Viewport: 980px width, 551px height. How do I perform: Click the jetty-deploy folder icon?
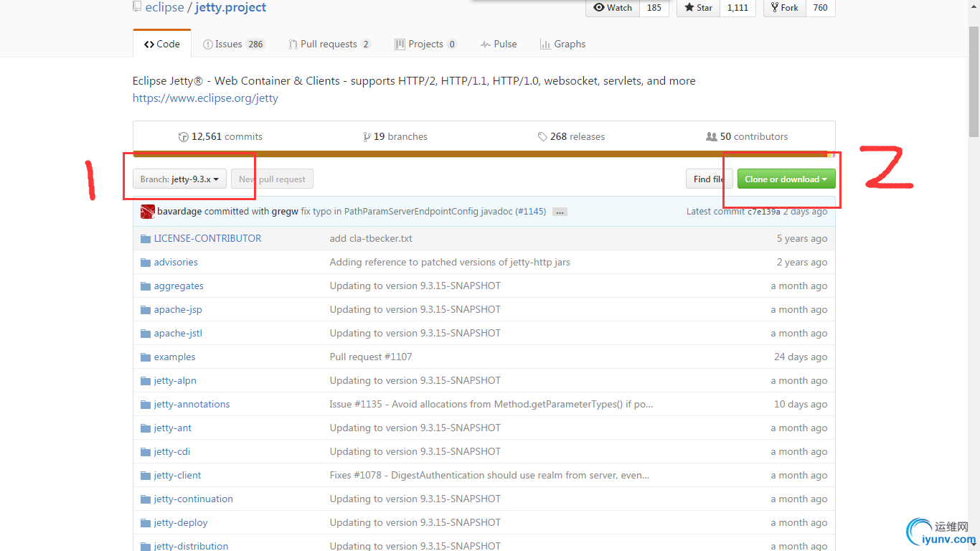coord(146,523)
